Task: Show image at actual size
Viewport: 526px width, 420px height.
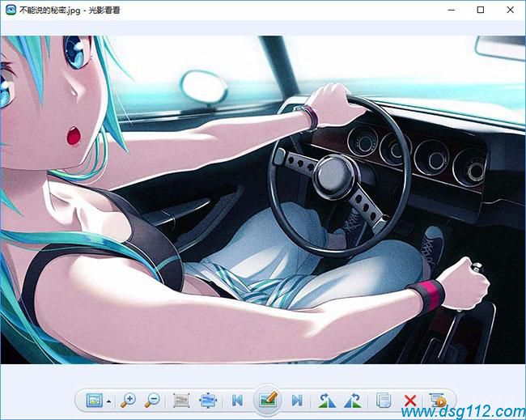Action: pos(181,401)
